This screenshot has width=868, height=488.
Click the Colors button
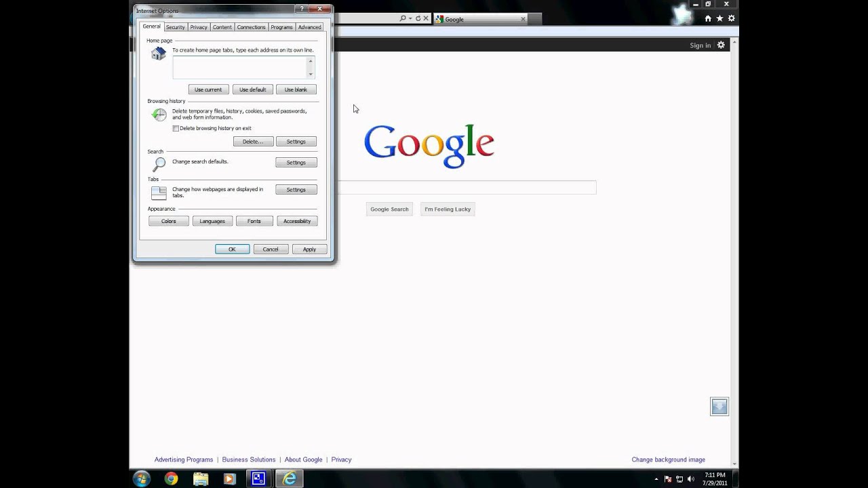[169, 221]
